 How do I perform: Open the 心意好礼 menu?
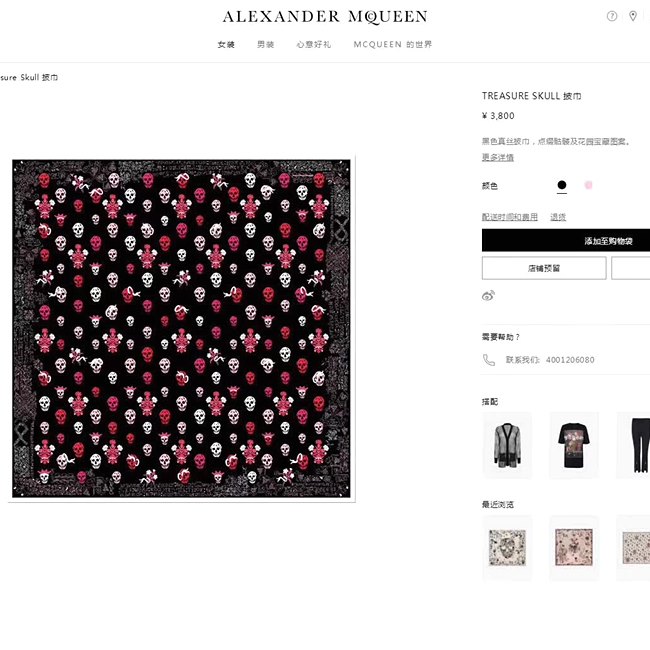point(314,45)
